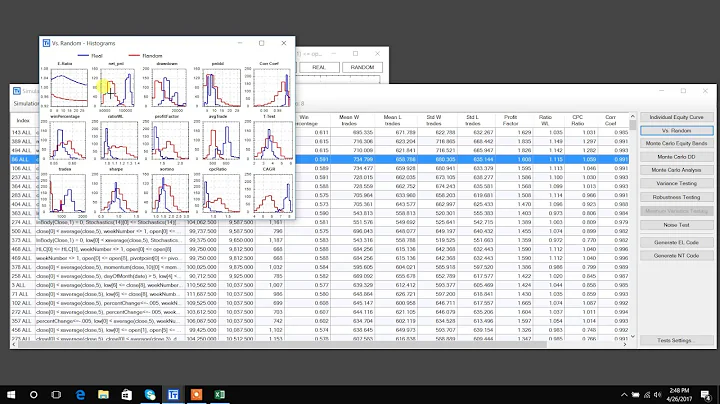This screenshot has width=720, height=404.
Task: Open the Windows Start menu
Action: click(x=11, y=394)
